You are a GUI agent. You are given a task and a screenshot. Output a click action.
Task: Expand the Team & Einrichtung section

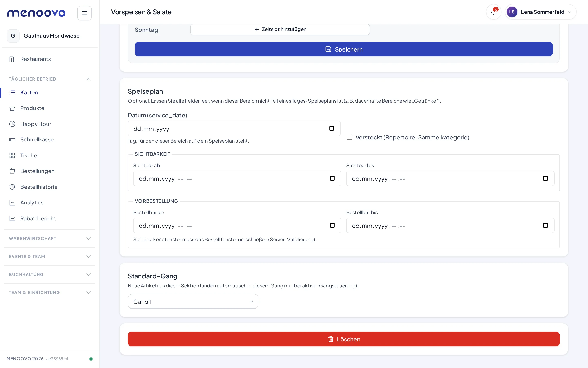pos(50,293)
